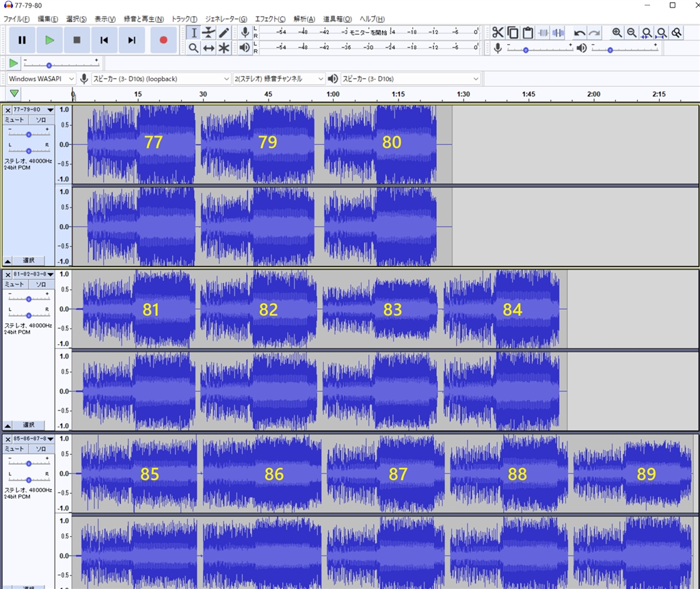Click the Zoom In magnifier icon
700x589 pixels.
(617, 33)
